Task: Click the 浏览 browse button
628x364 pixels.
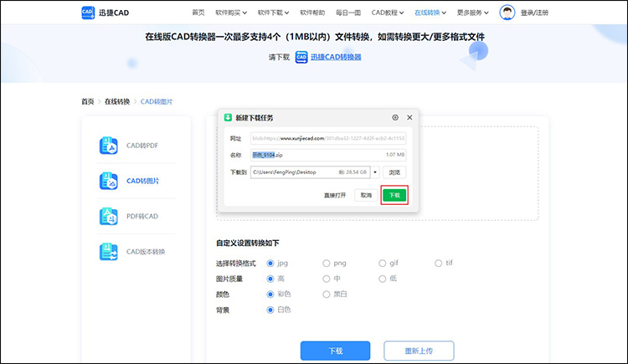Action: [394, 172]
